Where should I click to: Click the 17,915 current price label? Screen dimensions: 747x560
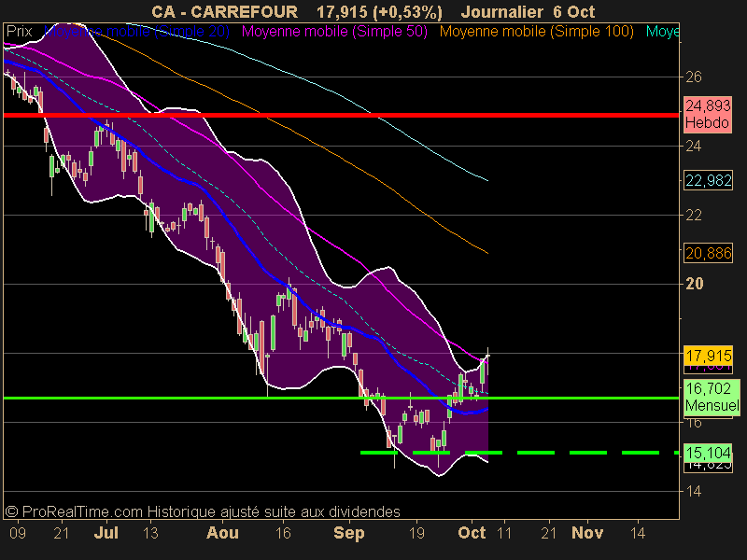click(x=708, y=356)
